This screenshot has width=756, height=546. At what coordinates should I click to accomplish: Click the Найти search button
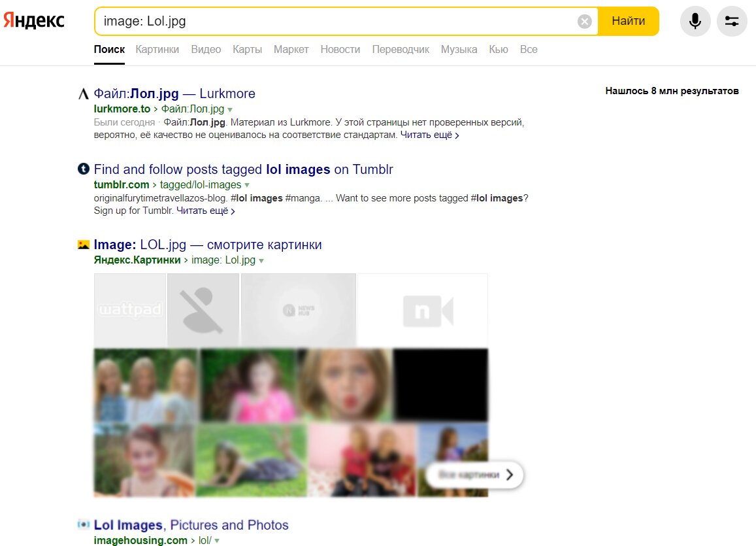tap(628, 21)
